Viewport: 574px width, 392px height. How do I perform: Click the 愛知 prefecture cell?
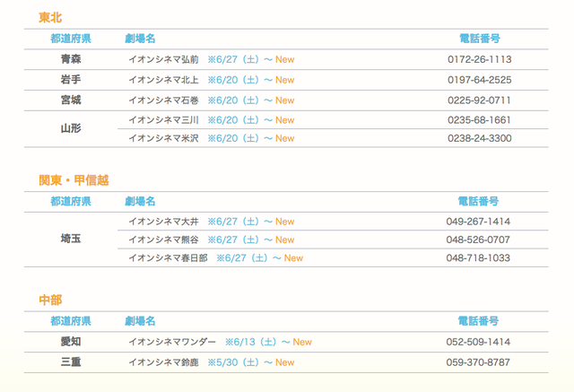coord(71,342)
